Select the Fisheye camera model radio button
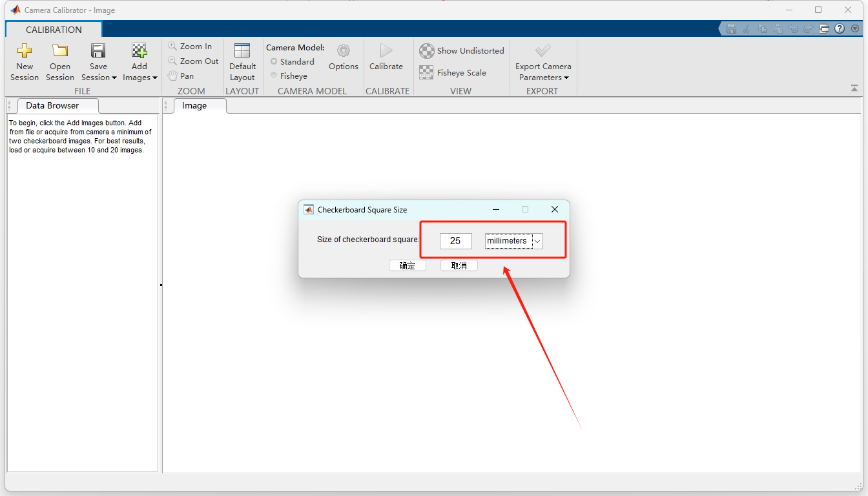 [x=274, y=76]
